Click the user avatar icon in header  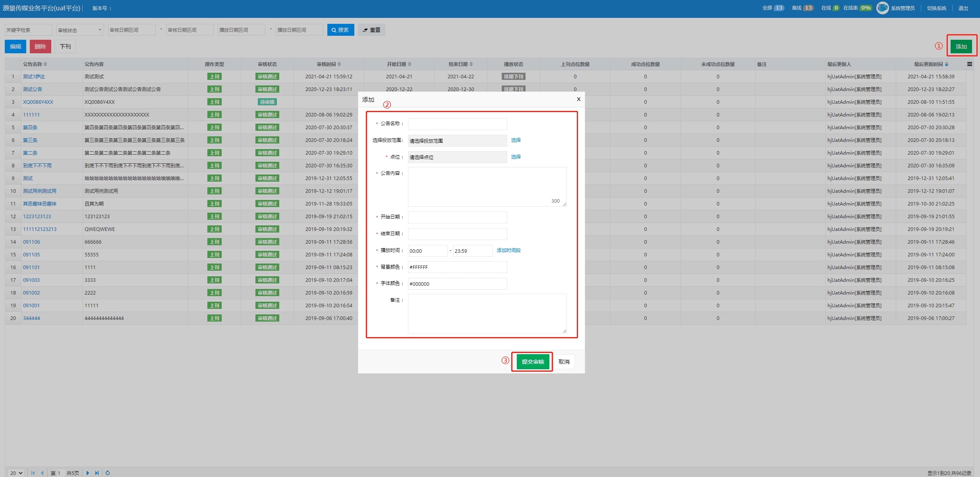click(x=882, y=8)
